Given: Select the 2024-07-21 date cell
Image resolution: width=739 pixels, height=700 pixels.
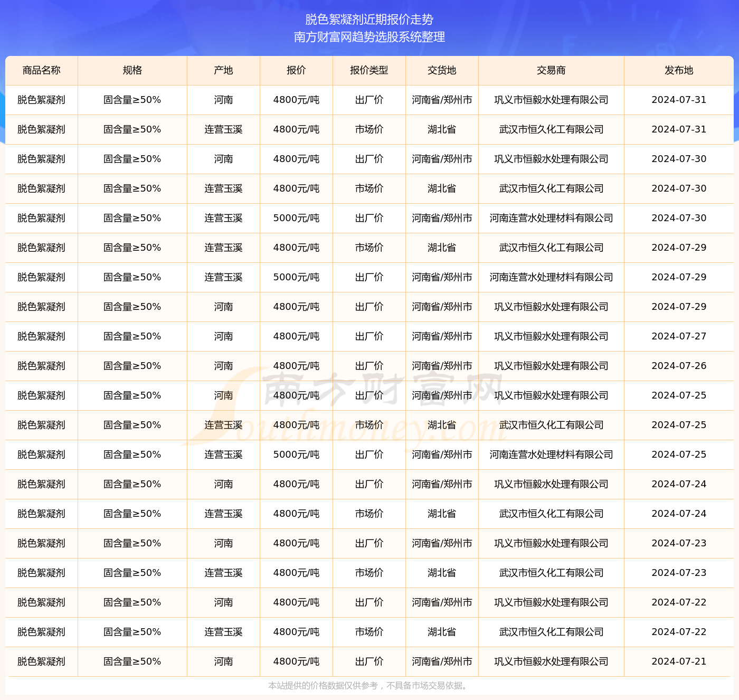Looking at the screenshot, I should tap(679, 661).
